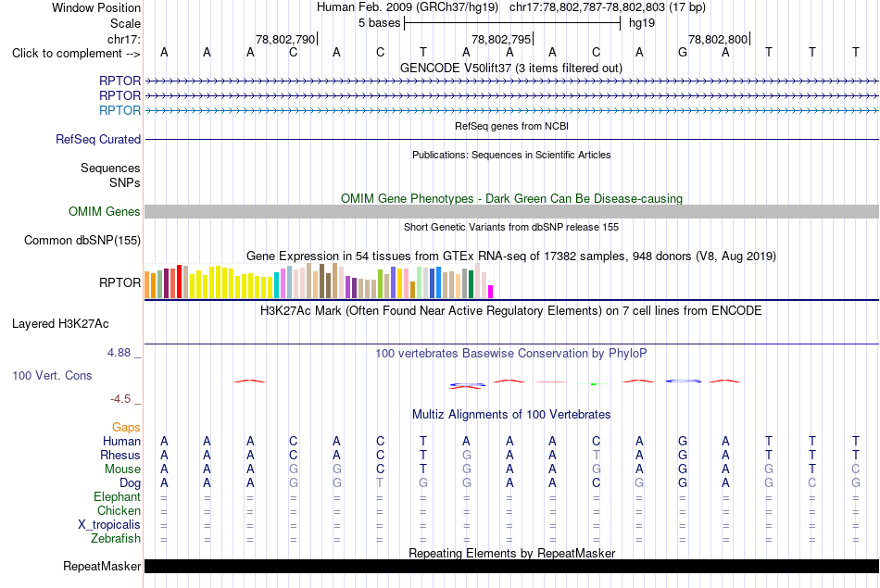Screen dimensions: 880x588
Task: Click the Rhesus species label
Action: 120,455
